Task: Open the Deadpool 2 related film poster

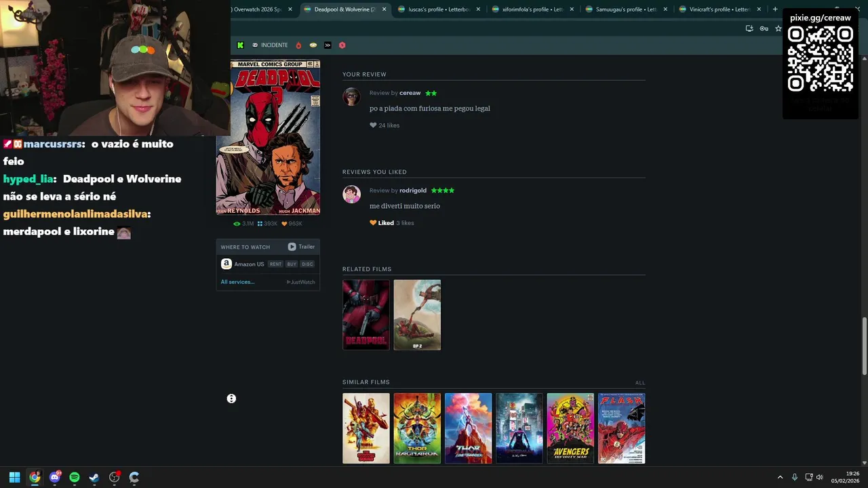Action: pyautogui.click(x=417, y=315)
